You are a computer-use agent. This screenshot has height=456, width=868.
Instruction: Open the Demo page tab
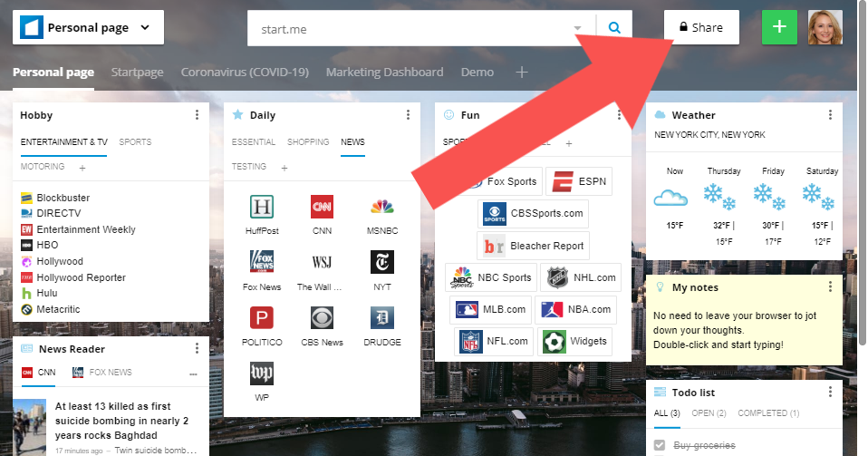click(477, 72)
